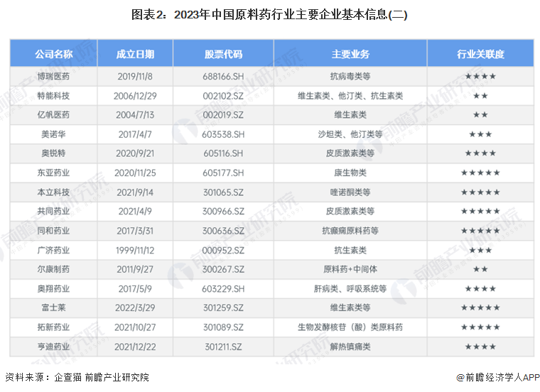
Task: Select company name 亨迪药业
Action: 53,347
